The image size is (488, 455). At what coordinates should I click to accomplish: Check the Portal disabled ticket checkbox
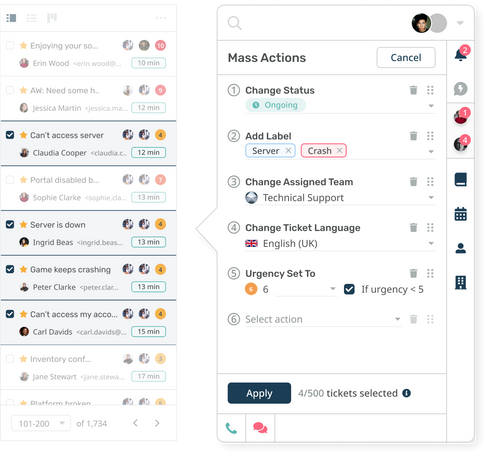click(10, 180)
